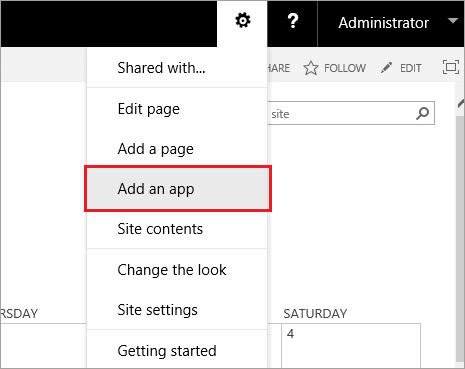Click the Follow star icon

click(x=311, y=68)
